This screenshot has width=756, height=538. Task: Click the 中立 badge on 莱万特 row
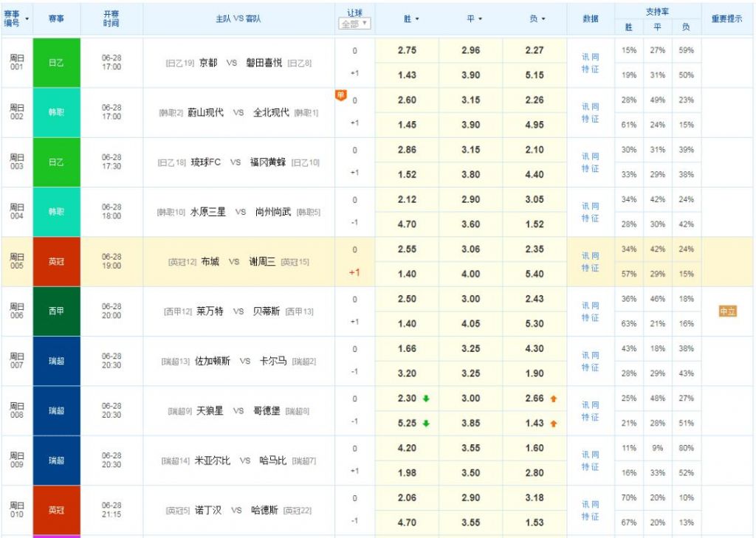[727, 311]
